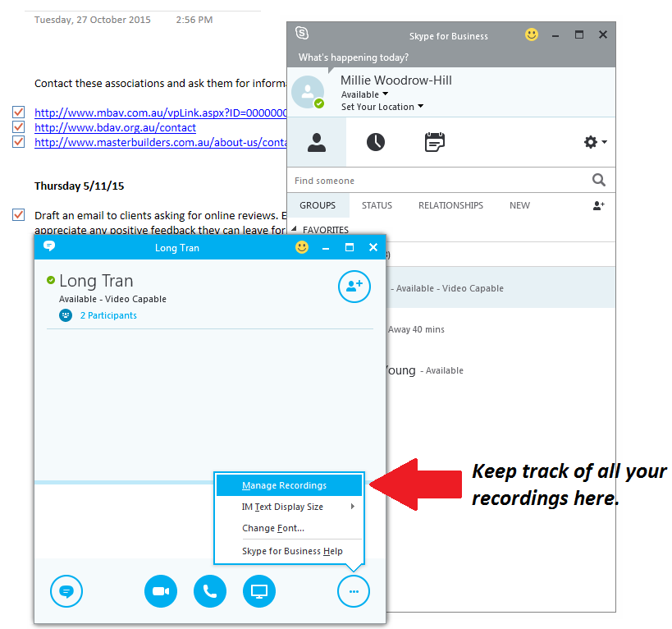
Task: Open the IM Text Display Size submenu
Action: coord(290,507)
